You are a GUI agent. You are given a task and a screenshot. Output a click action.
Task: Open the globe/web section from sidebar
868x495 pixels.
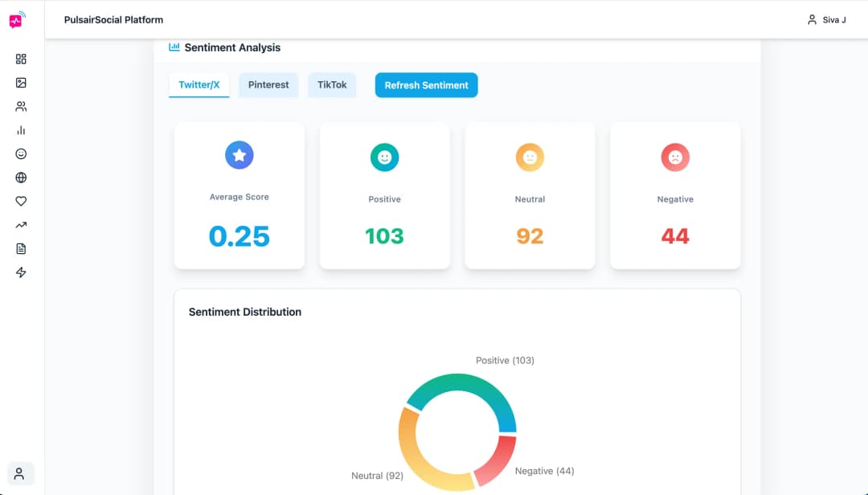point(21,177)
